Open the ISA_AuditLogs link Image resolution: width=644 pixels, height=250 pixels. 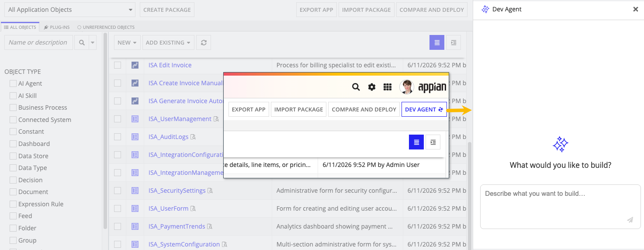point(168,137)
